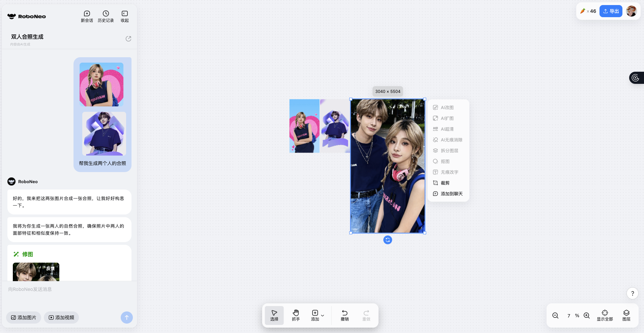Click the blue regenerate icon below the image
The height and width of the screenshot is (333, 644).
click(388, 240)
